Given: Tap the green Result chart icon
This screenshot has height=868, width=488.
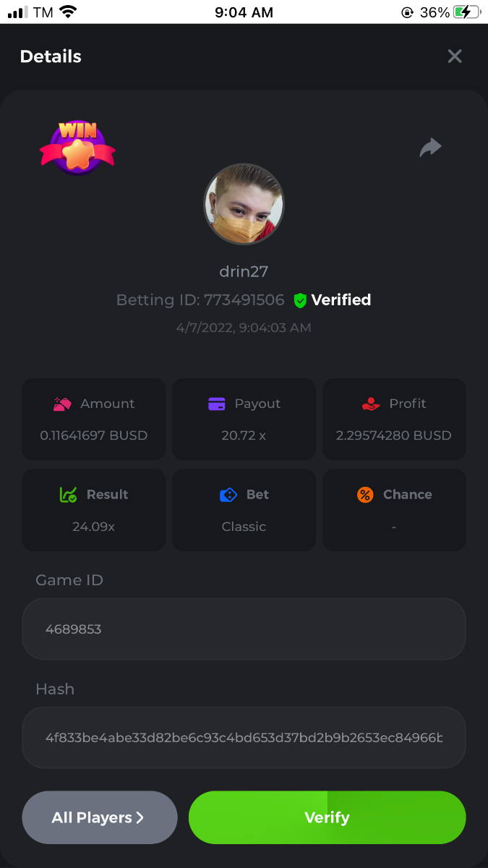Looking at the screenshot, I should (68, 495).
